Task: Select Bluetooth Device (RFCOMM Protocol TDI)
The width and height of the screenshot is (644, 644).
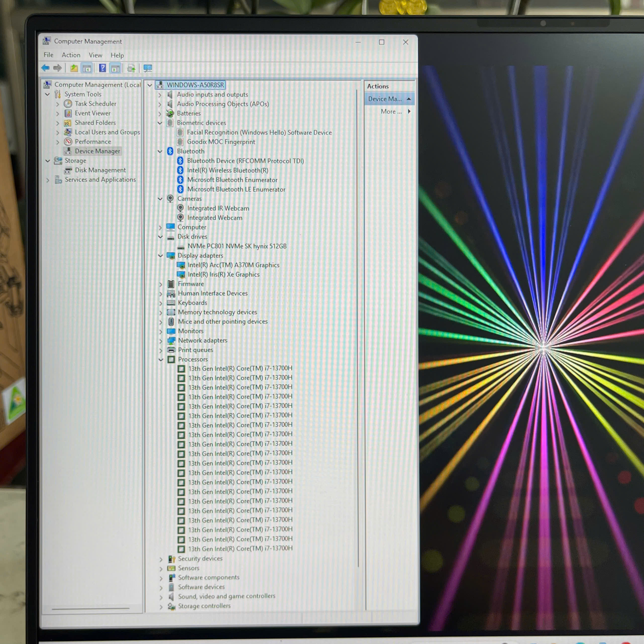Action: tap(245, 161)
